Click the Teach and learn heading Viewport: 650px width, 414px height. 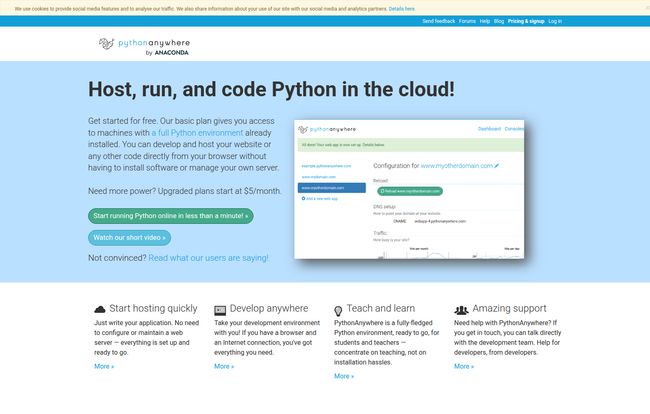(381, 309)
